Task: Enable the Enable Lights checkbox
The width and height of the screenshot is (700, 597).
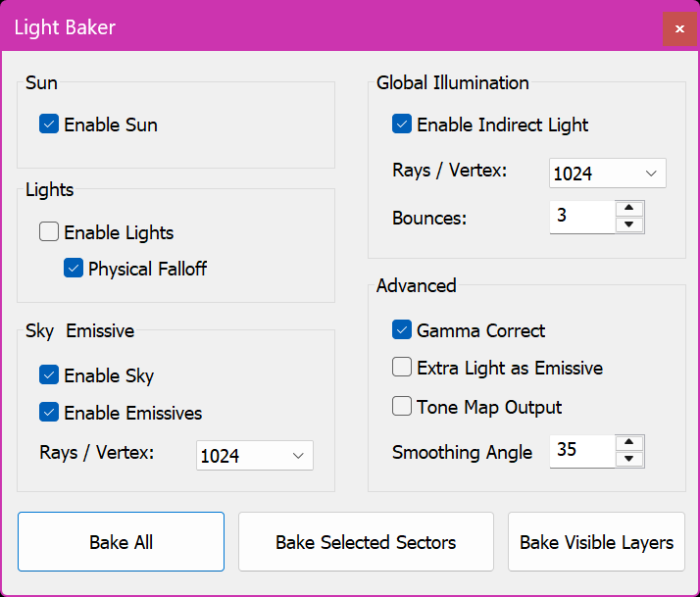Action: 49,232
